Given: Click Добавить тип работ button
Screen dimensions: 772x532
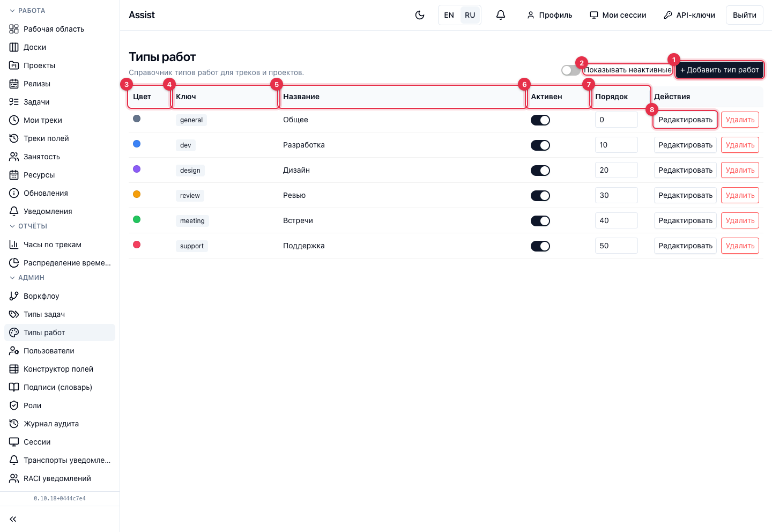Looking at the screenshot, I should pos(719,70).
